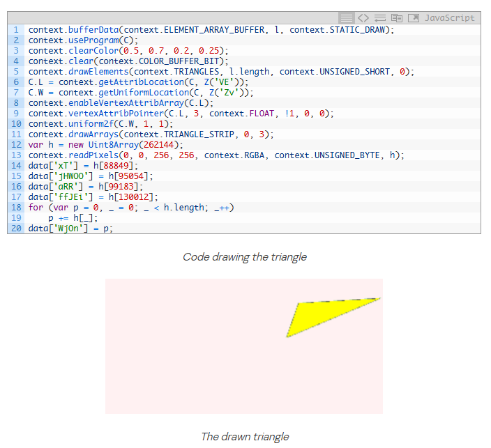Click line number 20 in the gutter
491x448 pixels.
(16, 228)
